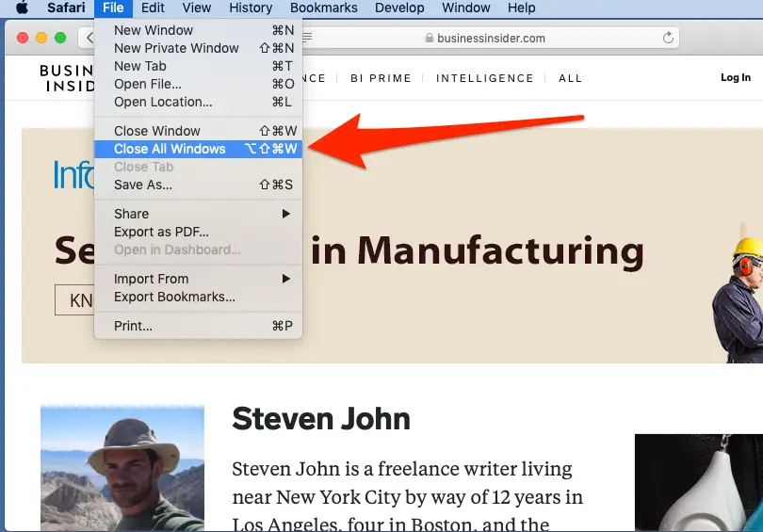Choose New Private Window
This screenshot has height=532, width=763.
tap(198, 48)
